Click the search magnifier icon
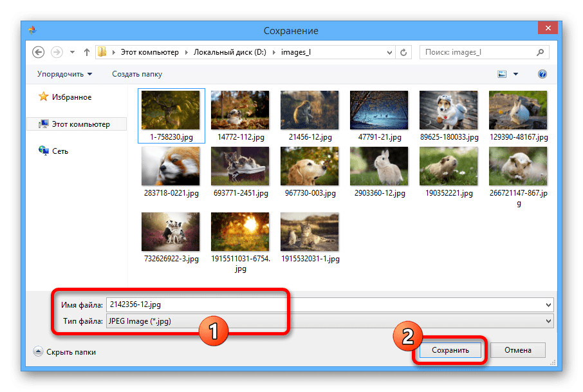 click(x=542, y=52)
